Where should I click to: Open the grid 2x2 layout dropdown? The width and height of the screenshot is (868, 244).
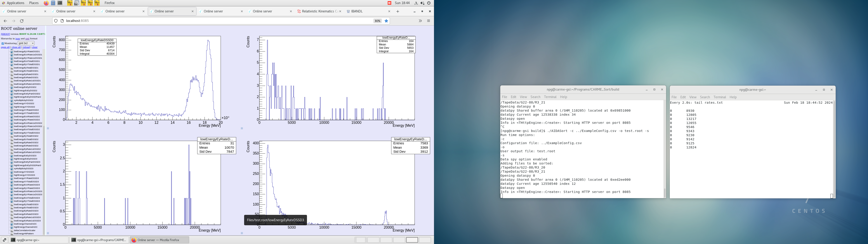click(x=26, y=43)
